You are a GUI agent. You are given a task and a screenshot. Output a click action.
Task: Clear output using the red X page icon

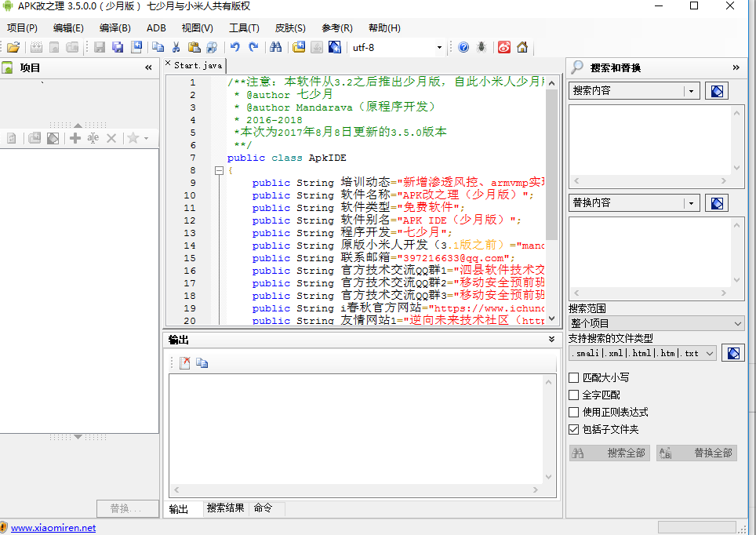tap(185, 363)
